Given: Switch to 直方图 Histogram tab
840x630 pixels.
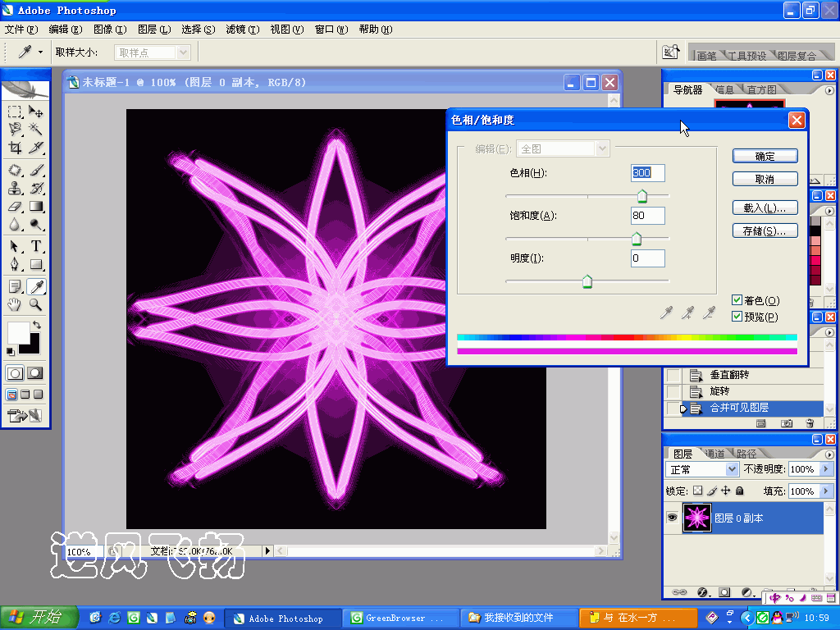Looking at the screenshot, I should [761, 89].
